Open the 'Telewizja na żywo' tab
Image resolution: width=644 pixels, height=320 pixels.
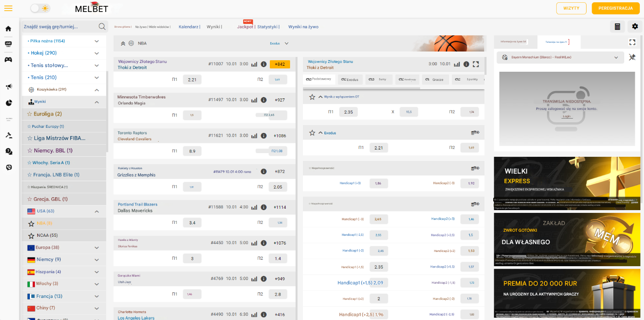(559, 42)
